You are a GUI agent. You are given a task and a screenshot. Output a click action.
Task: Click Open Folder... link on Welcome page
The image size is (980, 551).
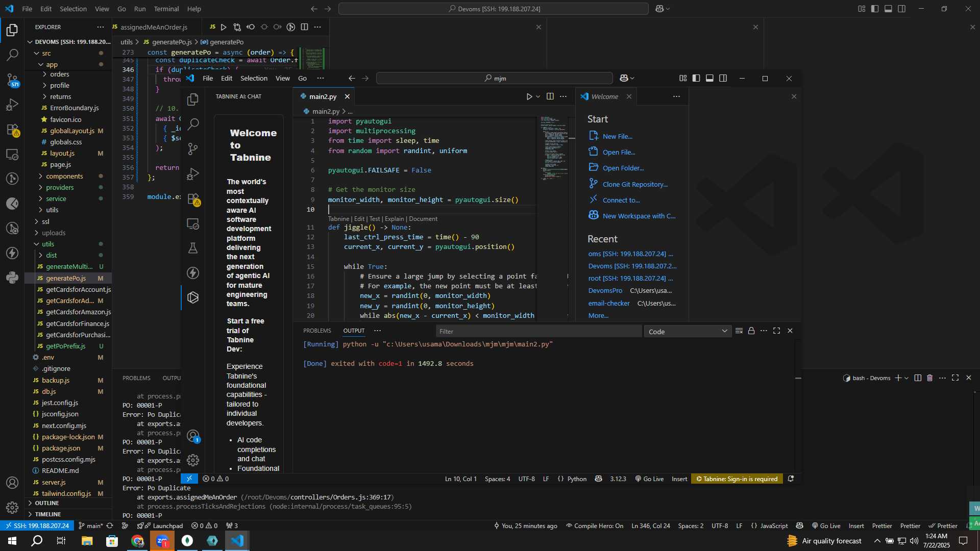(623, 168)
